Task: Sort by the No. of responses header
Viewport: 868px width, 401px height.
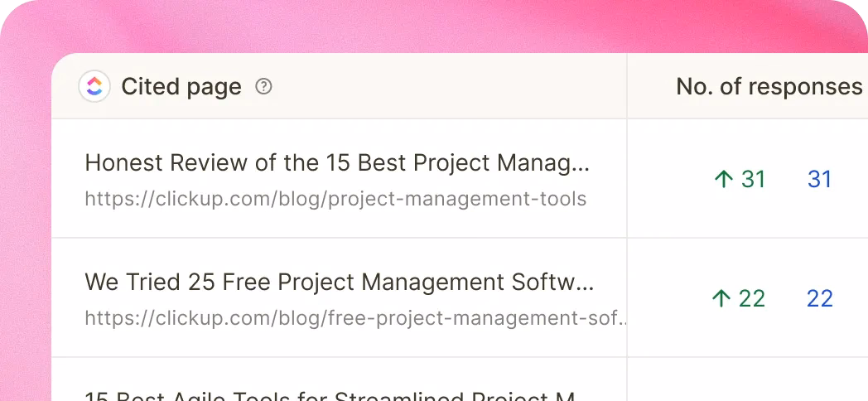Action: (x=769, y=86)
